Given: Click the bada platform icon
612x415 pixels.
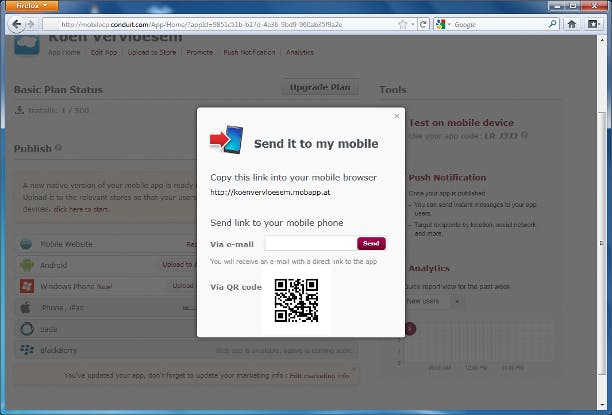Looking at the screenshot, I should pyautogui.click(x=27, y=329).
